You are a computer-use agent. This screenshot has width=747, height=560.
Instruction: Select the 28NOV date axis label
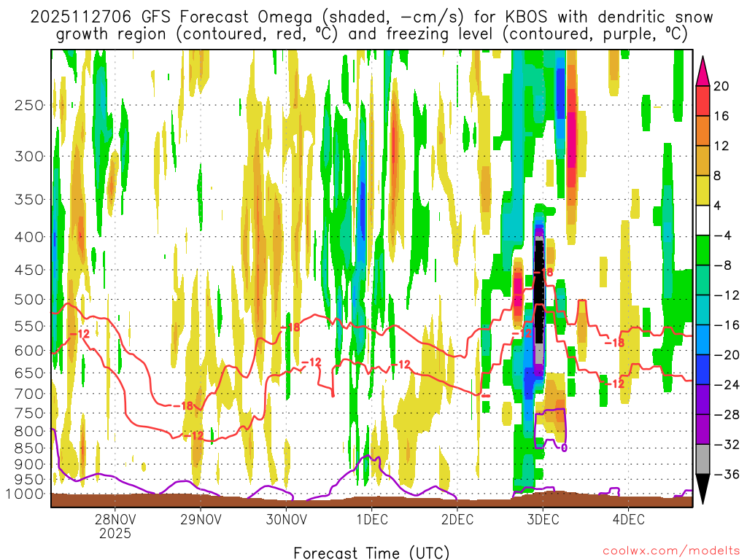click(115, 519)
